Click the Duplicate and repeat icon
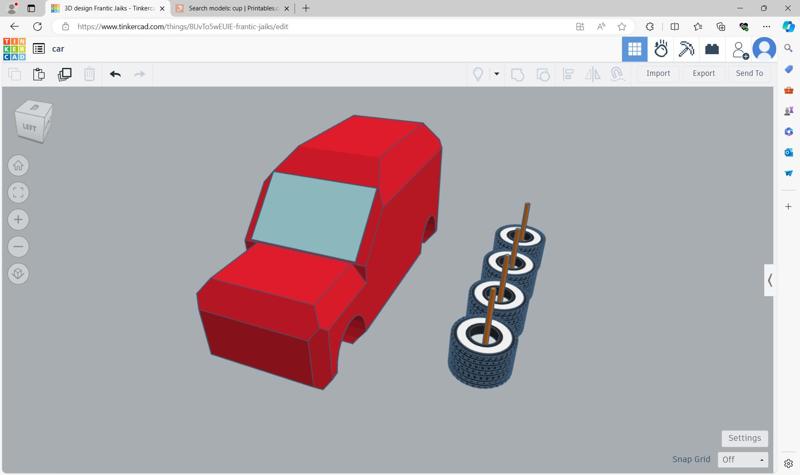Image resolution: width=800 pixels, height=475 pixels. [65, 74]
